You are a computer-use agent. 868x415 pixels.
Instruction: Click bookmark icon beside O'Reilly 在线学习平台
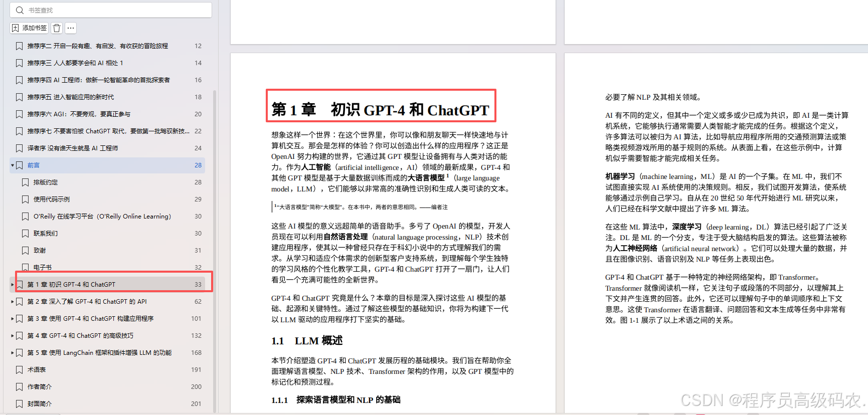(25, 217)
